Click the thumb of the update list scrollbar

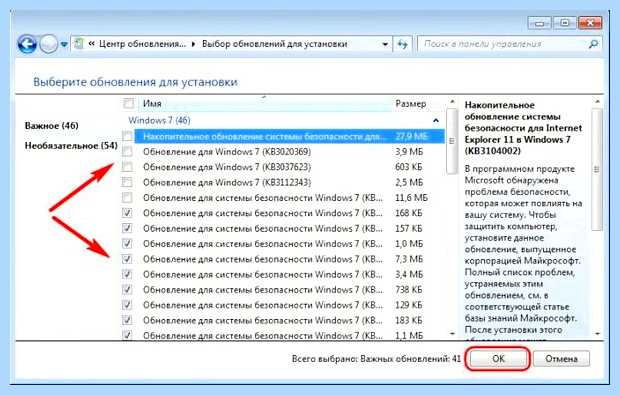pos(452,141)
